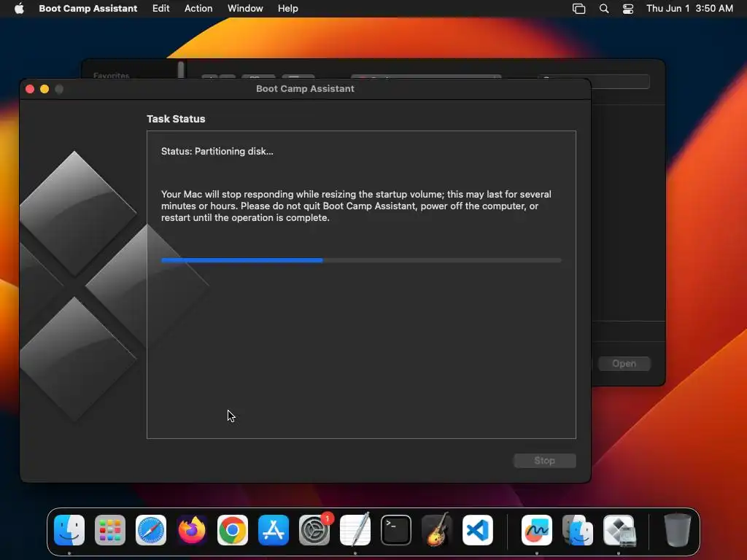This screenshot has width=747, height=560.
Task: Open Terminal from the Dock
Action: point(396,530)
